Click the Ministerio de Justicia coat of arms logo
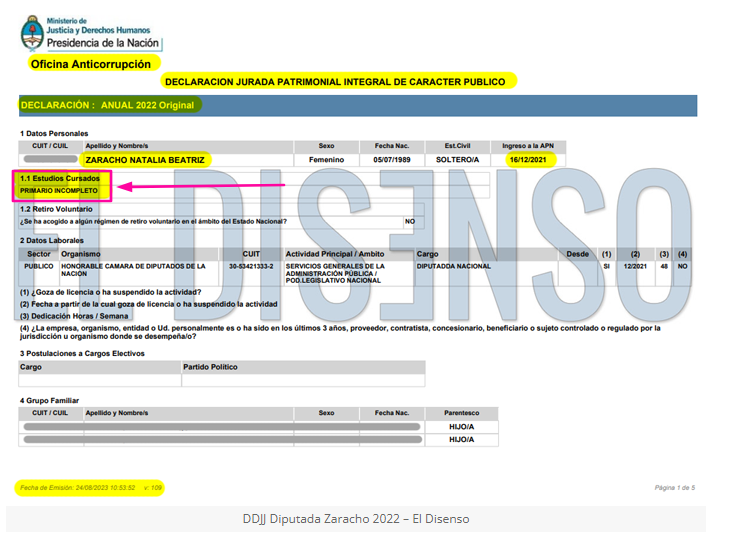730x543 pixels. click(32, 33)
